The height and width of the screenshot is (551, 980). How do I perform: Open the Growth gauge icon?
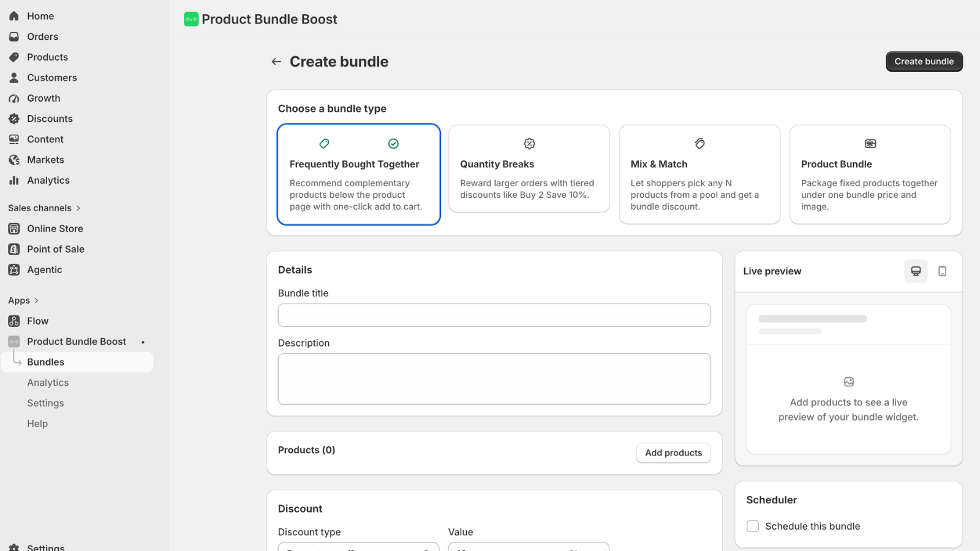coord(14,98)
